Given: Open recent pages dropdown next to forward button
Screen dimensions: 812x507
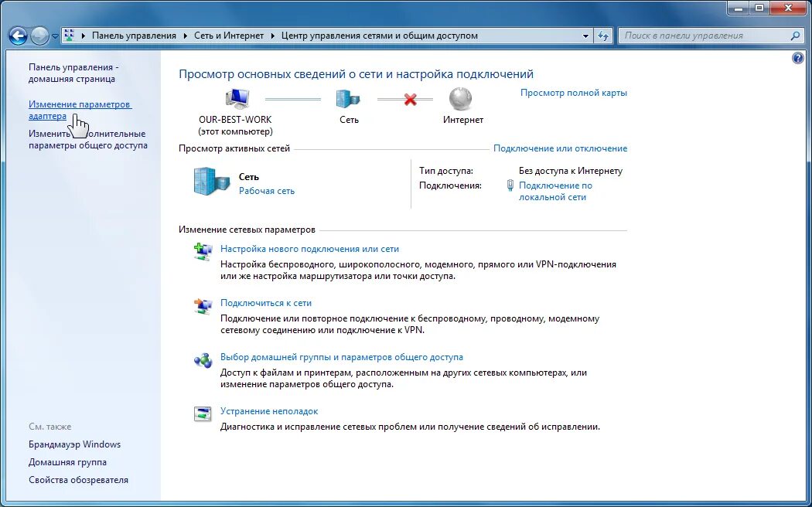Looking at the screenshot, I should (56, 36).
